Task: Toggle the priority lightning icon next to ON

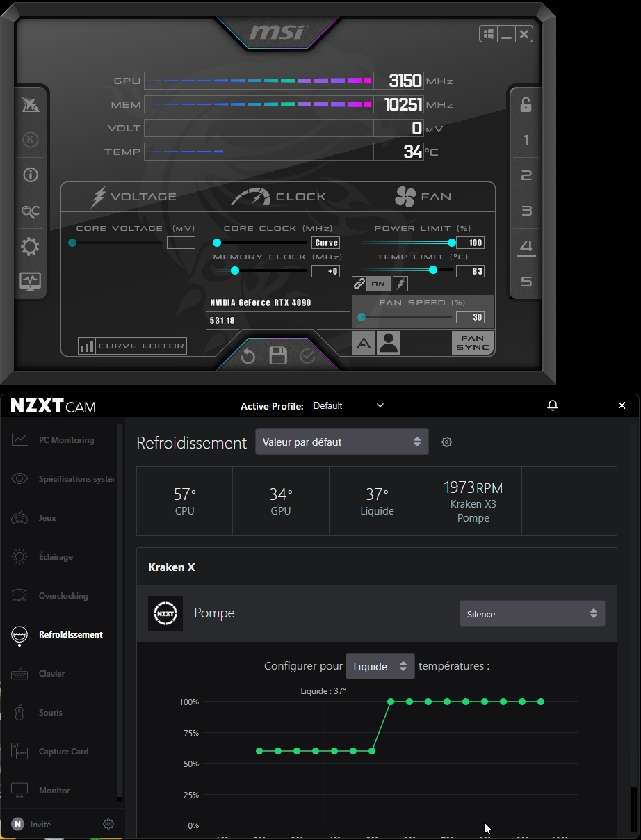Action: pos(400,284)
